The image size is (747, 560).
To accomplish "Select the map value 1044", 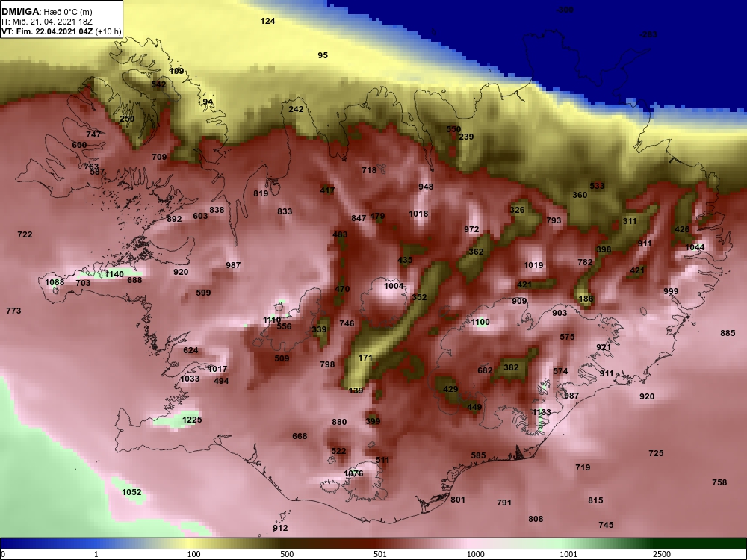I will coord(695,248).
